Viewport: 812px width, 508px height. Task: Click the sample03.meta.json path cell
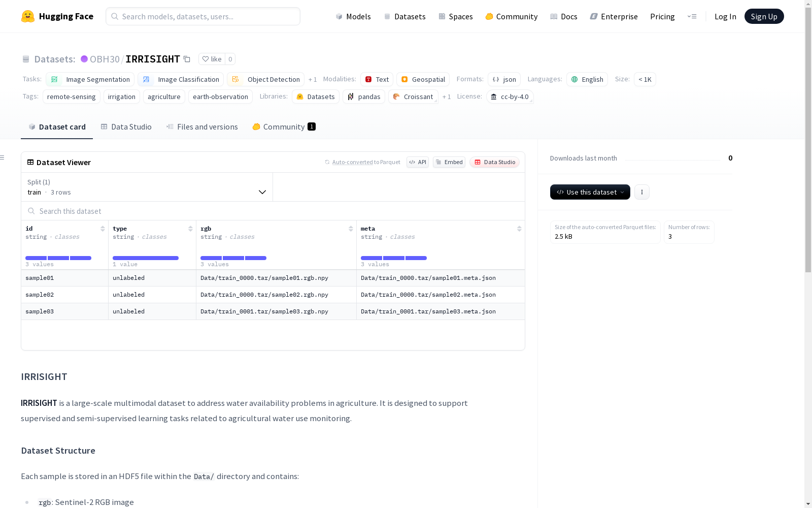point(441,311)
